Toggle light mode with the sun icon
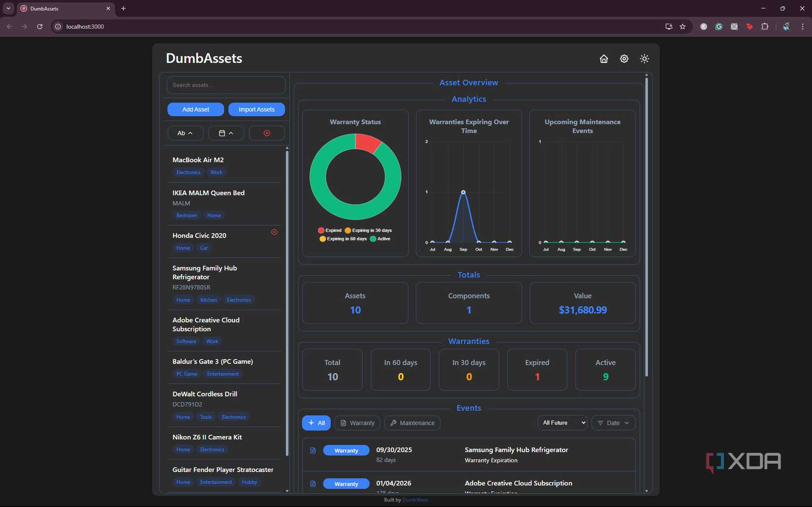The width and height of the screenshot is (812, 507). pyautogui.click(x=645, y=59)
